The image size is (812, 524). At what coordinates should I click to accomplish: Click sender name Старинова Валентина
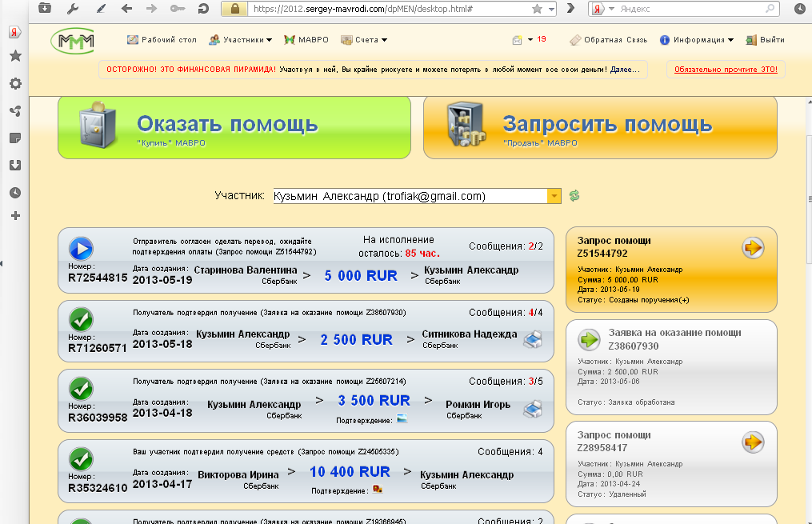pos(246,270)
